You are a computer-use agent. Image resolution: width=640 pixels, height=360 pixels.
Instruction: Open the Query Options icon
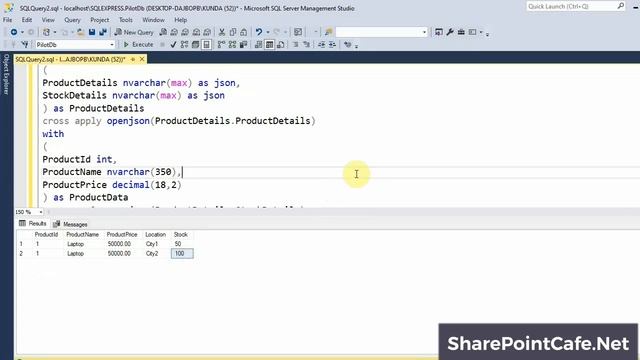(196, 44)
